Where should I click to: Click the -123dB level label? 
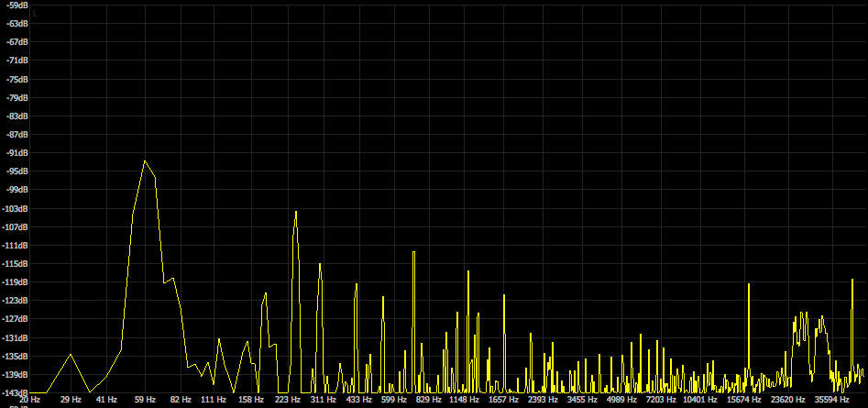(14, 301)
